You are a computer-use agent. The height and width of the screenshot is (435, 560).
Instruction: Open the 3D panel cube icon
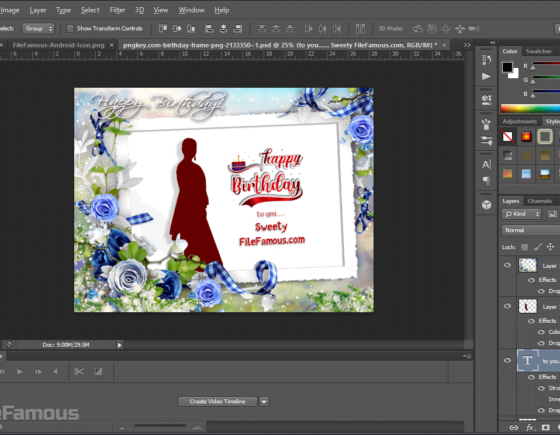pos(486,205)
